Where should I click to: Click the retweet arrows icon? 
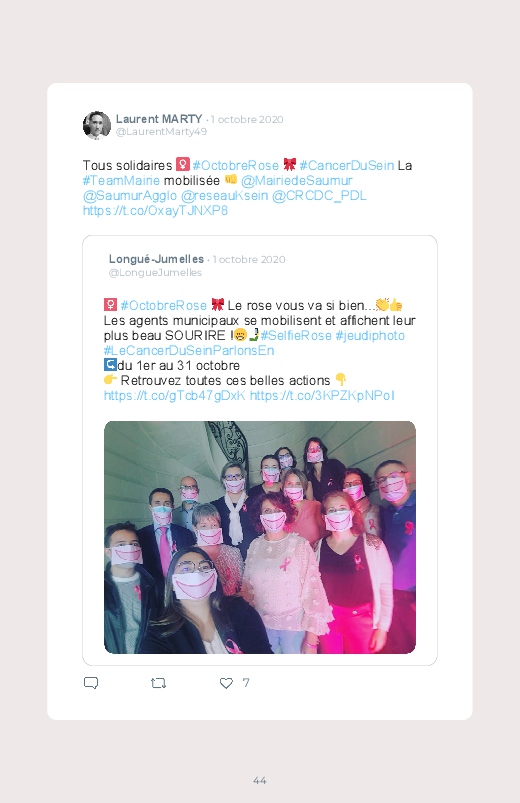[x=158, y=683]
